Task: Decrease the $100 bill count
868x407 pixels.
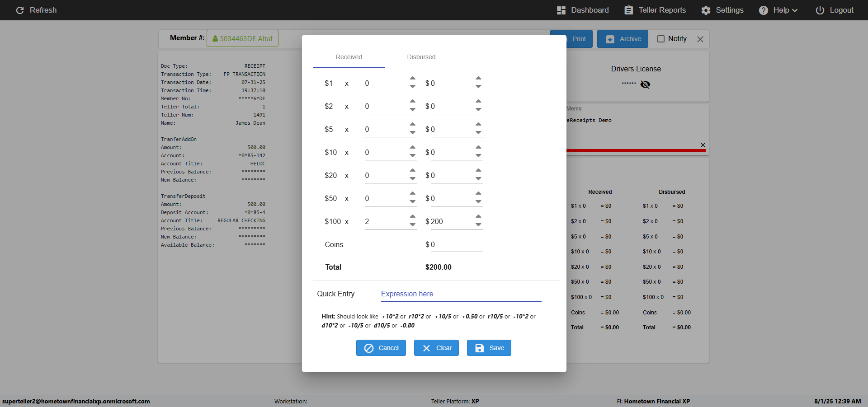Action: tap(413, 225)
